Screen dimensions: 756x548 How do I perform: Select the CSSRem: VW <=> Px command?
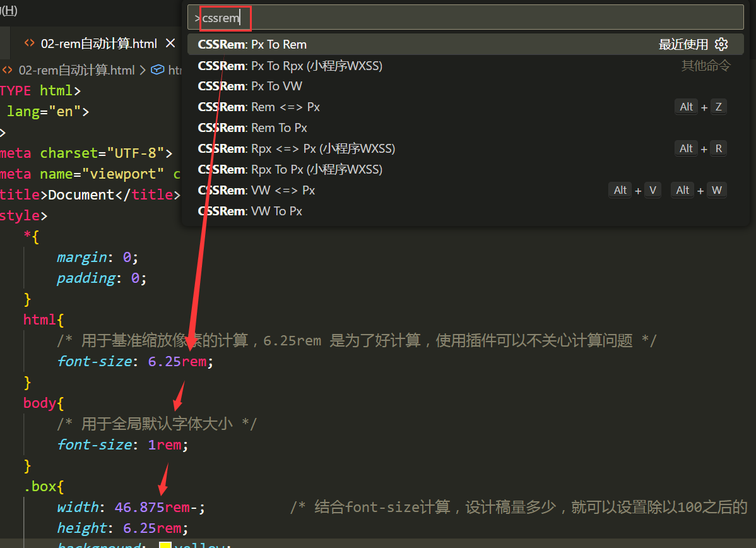(256, 190)
